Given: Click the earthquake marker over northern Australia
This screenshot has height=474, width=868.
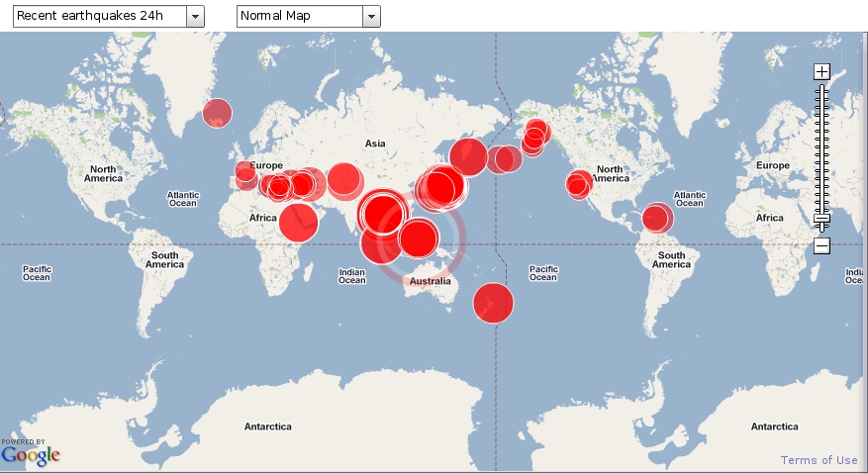Looking at the screenshot, I should (x=419, y=238).
